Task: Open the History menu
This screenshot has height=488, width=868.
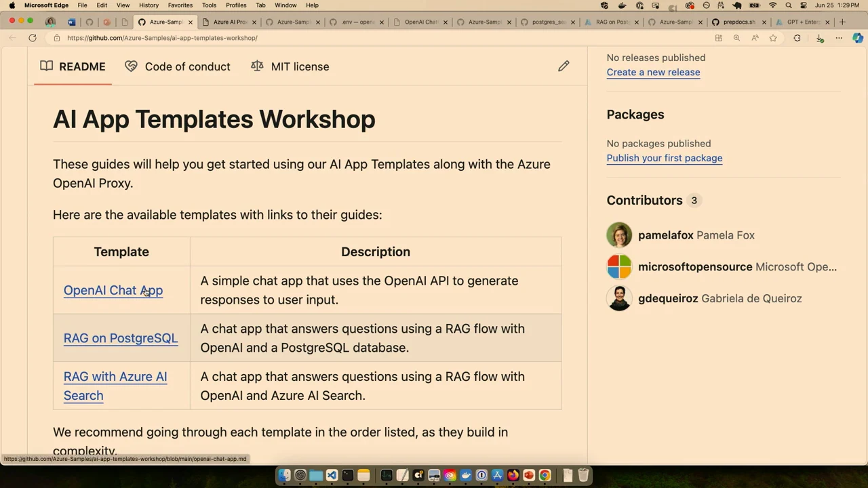Action: coord(149,5)
